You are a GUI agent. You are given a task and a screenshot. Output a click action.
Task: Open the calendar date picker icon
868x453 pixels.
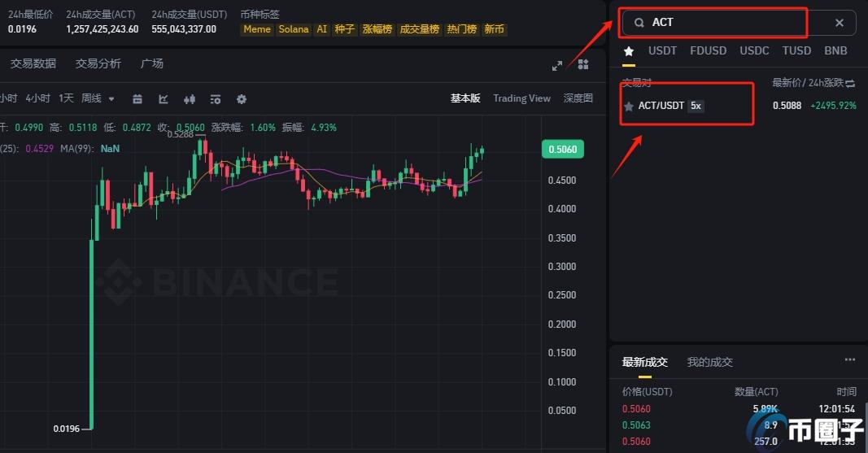click(x=137, y=99)
